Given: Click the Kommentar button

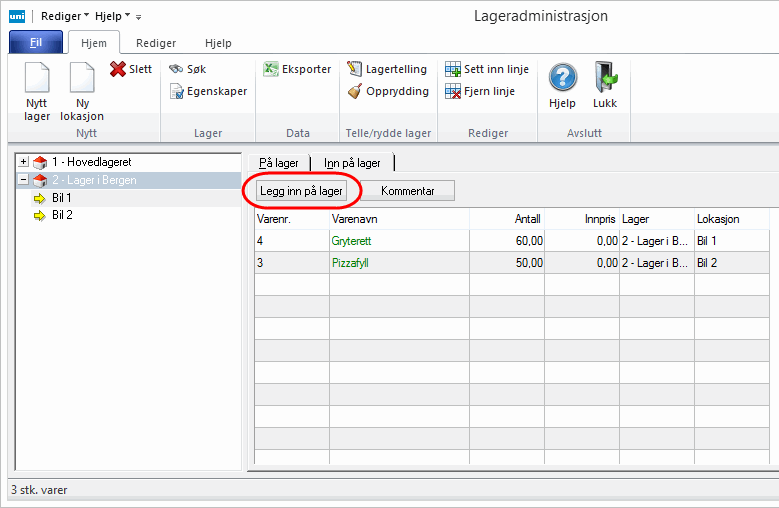Looking at the screenshot, I should pos(407,190).
